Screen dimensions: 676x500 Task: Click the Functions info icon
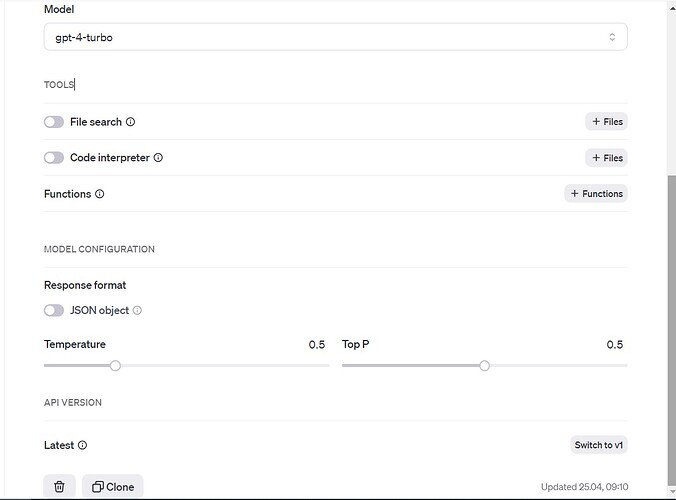pyautogui.click(x=99, y=194)
